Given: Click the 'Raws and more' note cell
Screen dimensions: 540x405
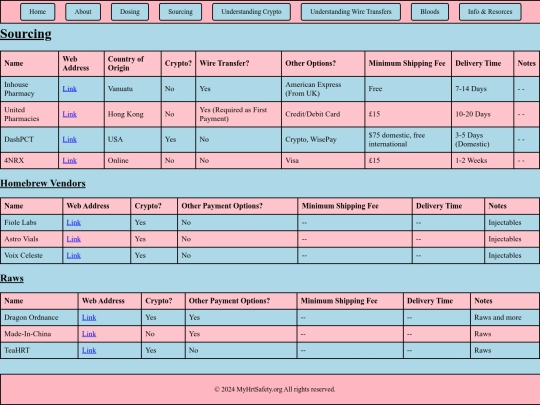Looking at the screenshot, I should [x=505, y=318].
